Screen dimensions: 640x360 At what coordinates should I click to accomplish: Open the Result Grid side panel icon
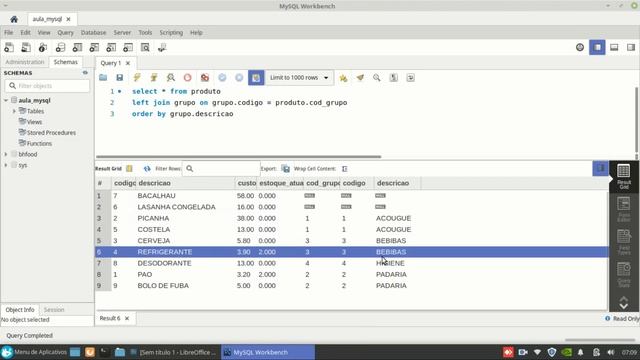click(x=624, y=176)
